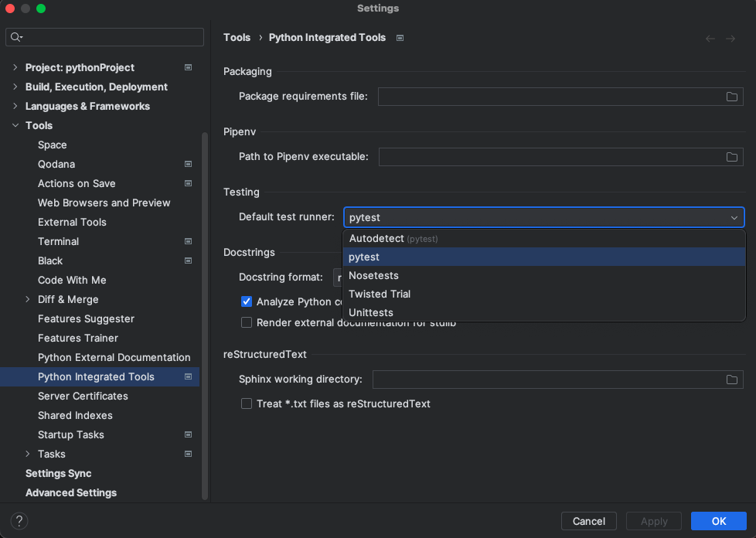Click browse folder icon for Pipenv executable

(731, 157)
